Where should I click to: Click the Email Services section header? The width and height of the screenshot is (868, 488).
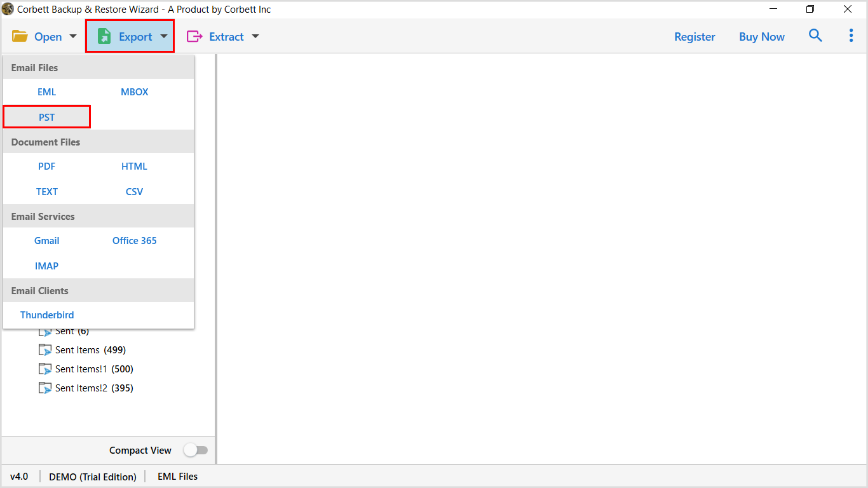[98, 216]
